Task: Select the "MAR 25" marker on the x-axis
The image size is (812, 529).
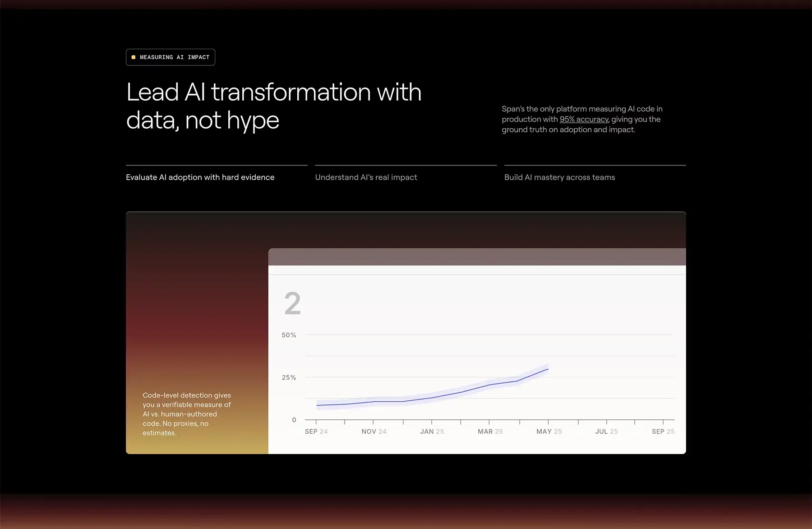Action: (x=490, y=432)
